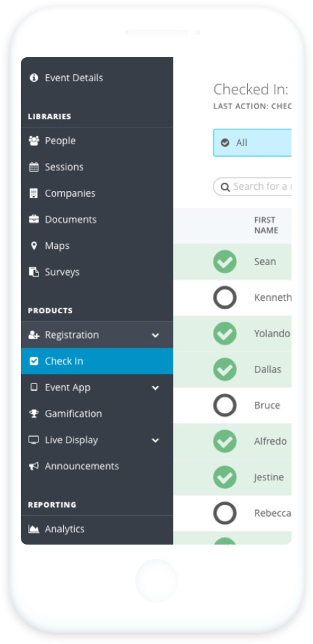Click the Companies building icon
The image size is (313, 644).
click(x=34, y=194)
